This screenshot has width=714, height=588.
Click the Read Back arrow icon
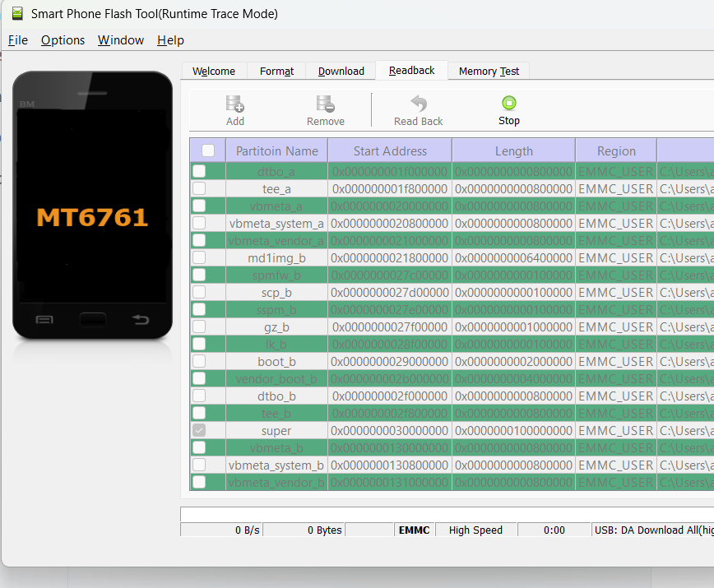[x=418, y=104]
